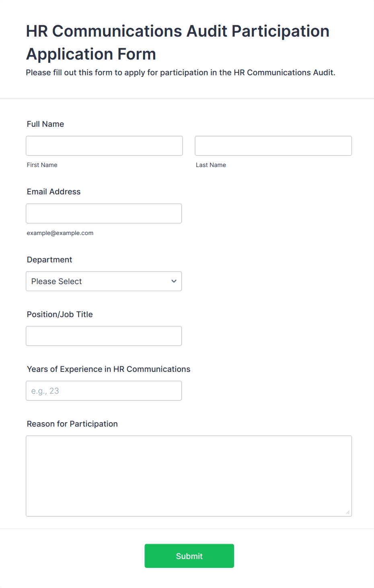Image resolution: width=374 pixels, height=588 pixels.
Task: Select the Position/Job Title input box
Action: pyautogui.click(x=104, y=336)
